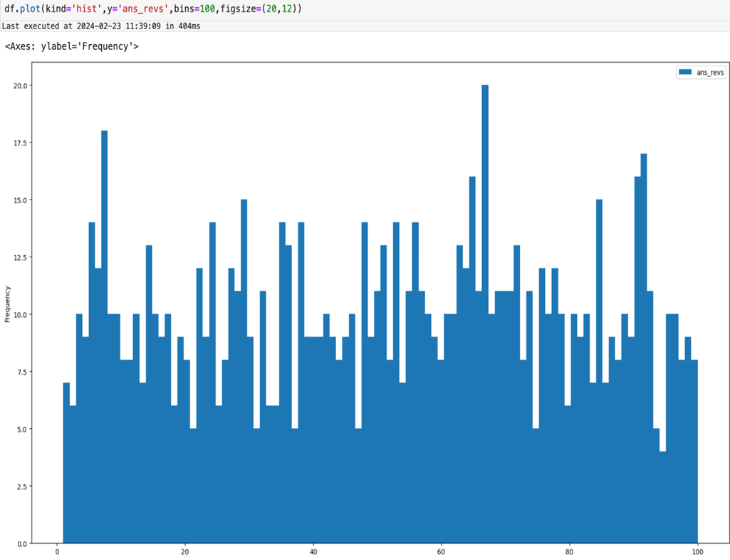The width and height of the screenshot is (730, 560).
Task: Click the rotated Frequency y-axis label
Action: [x=7, y=304]
